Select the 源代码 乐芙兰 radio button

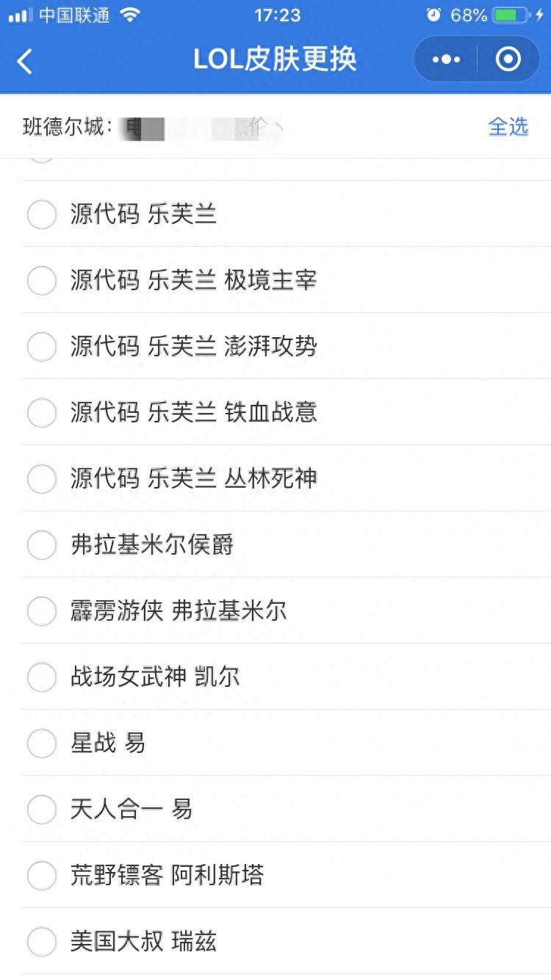(x=42, y=215)
